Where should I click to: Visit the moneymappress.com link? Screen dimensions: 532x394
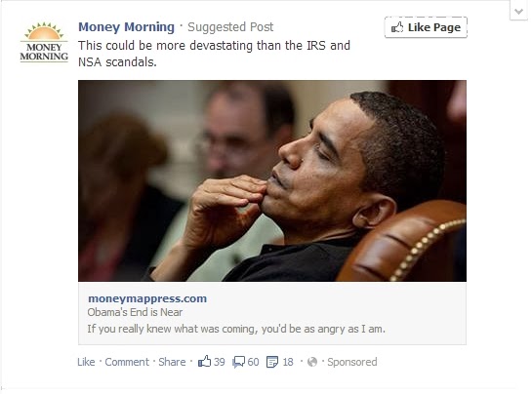[x=147, y=298]
